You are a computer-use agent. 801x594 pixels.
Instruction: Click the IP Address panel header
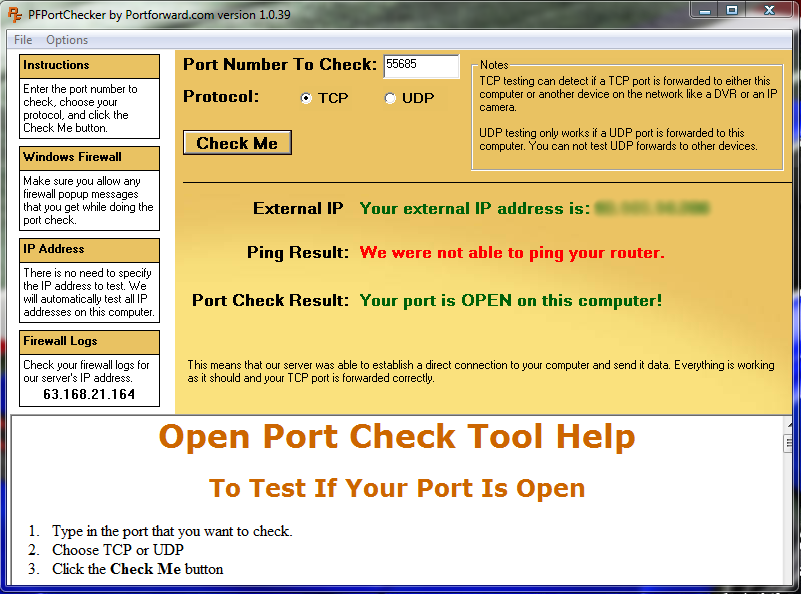click(x=89, y=250)
